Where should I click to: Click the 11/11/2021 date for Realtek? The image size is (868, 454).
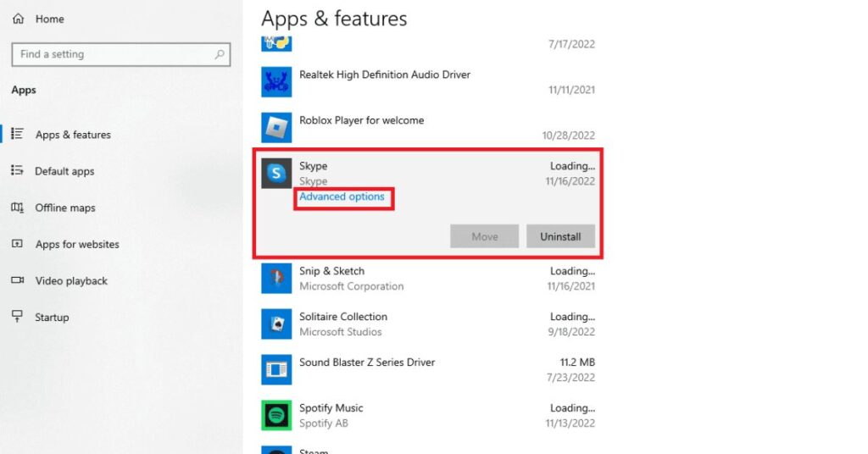[x=572, y=90]
